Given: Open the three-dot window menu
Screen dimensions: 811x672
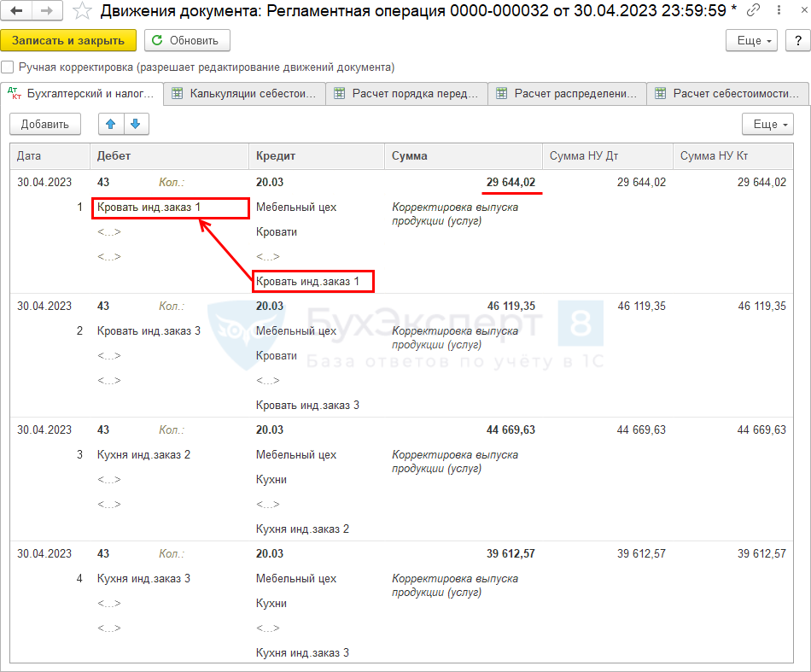Looking at the screenshot, I should [779, 10].
